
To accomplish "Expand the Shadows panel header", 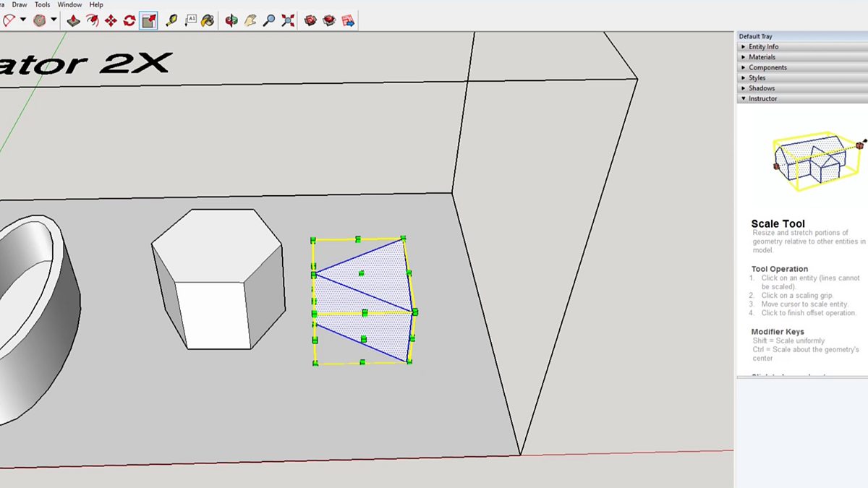I will [x=761, y=88].
